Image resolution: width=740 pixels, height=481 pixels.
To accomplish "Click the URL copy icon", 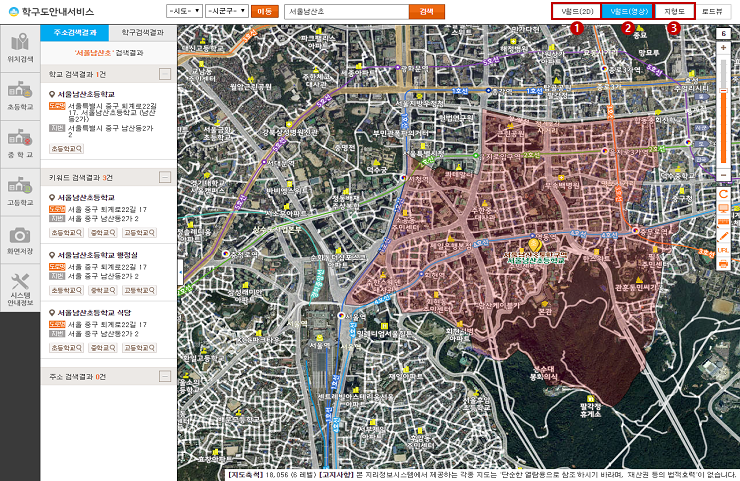I will coord(723,250).
